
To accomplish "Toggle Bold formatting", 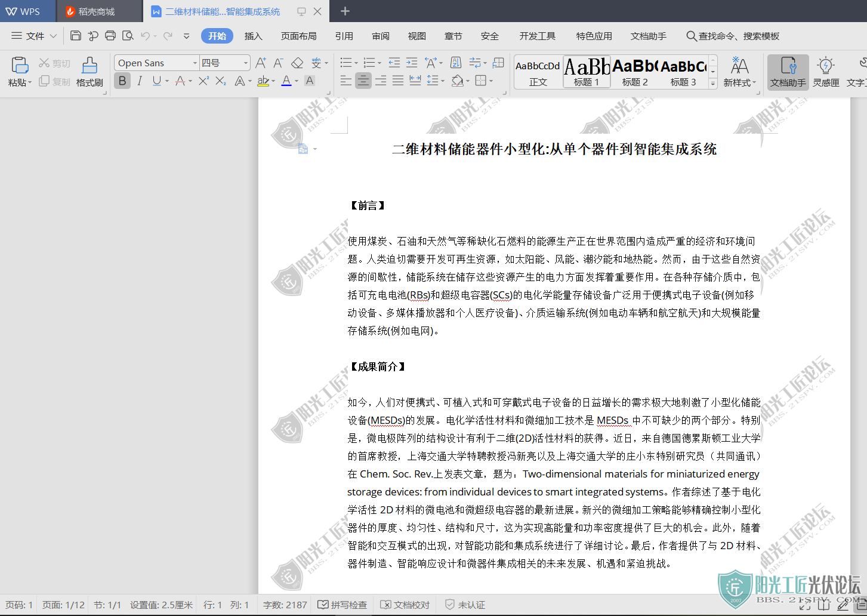I will (x=122, y=81).
